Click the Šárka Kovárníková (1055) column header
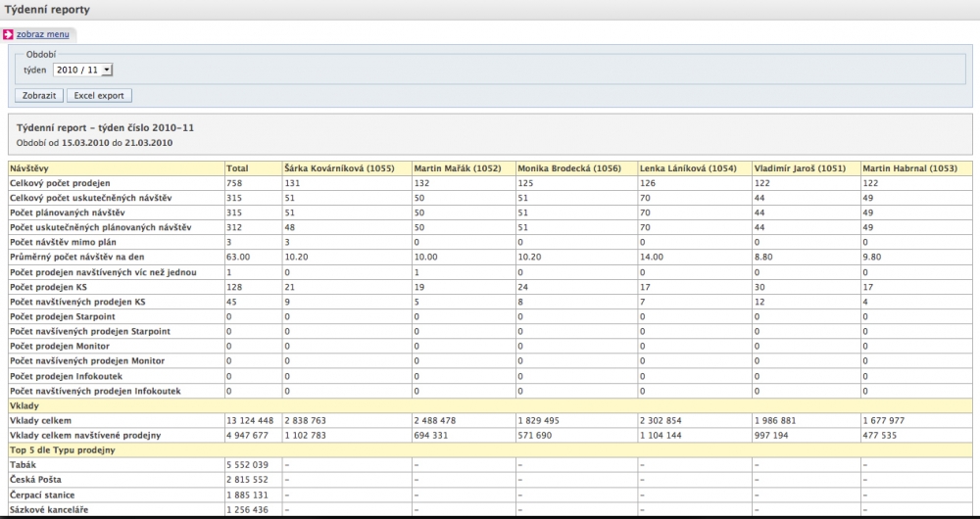 tap(339, 168)
